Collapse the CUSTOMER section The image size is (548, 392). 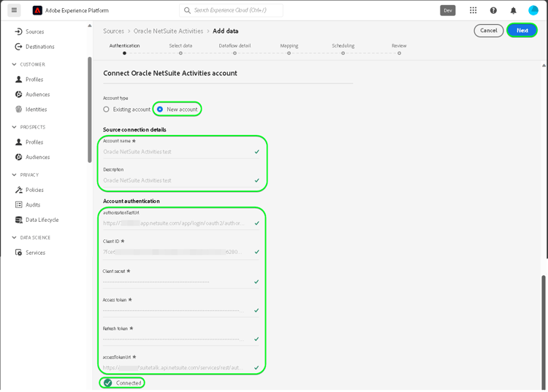click(x=14, y=64)
